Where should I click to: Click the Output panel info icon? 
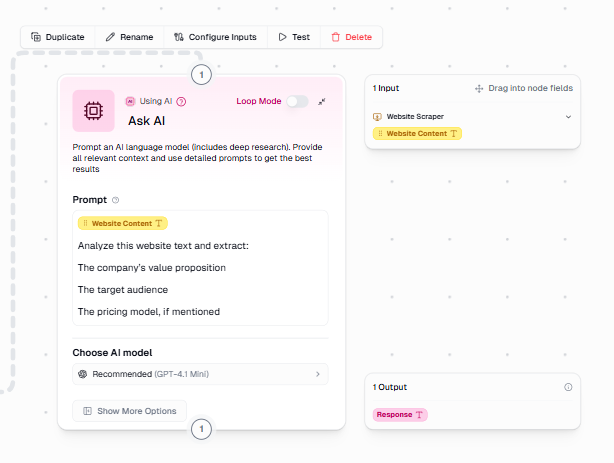tap(568, 387)
